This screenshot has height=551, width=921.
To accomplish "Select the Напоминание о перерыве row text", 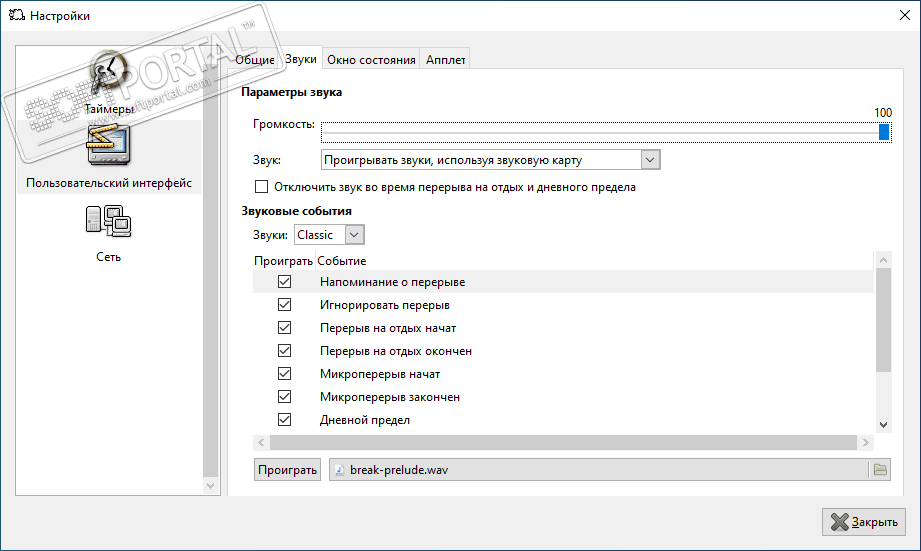I will tap(392, 282).
